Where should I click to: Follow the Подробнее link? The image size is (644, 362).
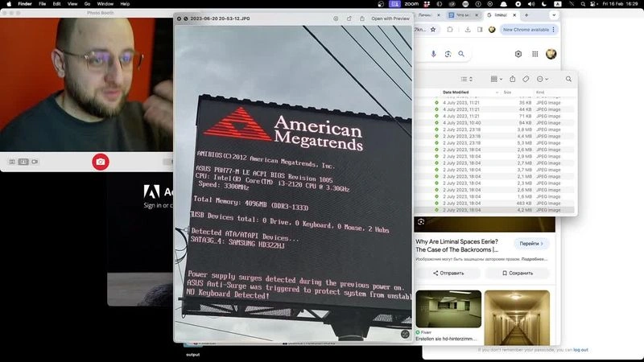pos(535,259)
